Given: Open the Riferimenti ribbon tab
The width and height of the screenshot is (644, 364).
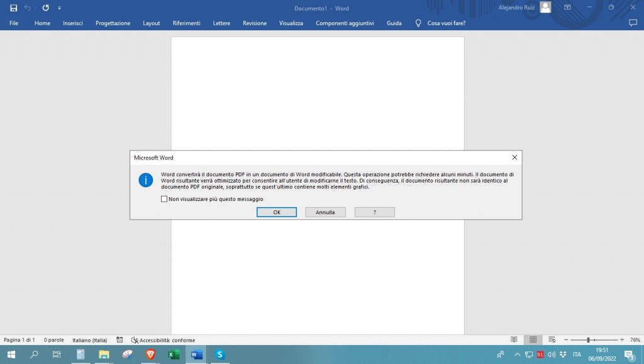Looking at the screenshot, I should click(186, 23).
